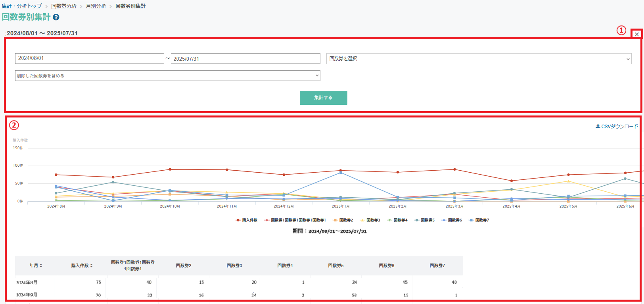Run aggregation with 集計する button
The height and width of the screenshot is (304, 644).
(324, 98)
